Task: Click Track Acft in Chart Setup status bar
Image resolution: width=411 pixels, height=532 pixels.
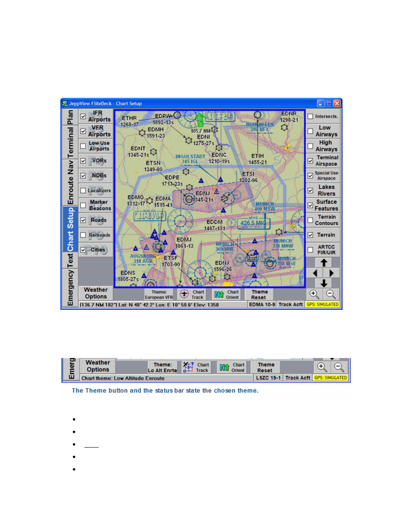Action: point(290,305)
